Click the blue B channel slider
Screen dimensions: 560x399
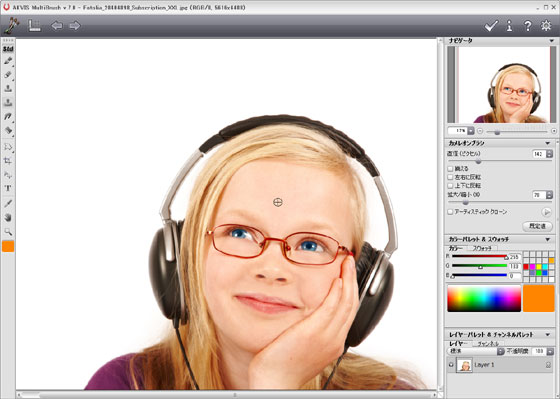[479, 275]
